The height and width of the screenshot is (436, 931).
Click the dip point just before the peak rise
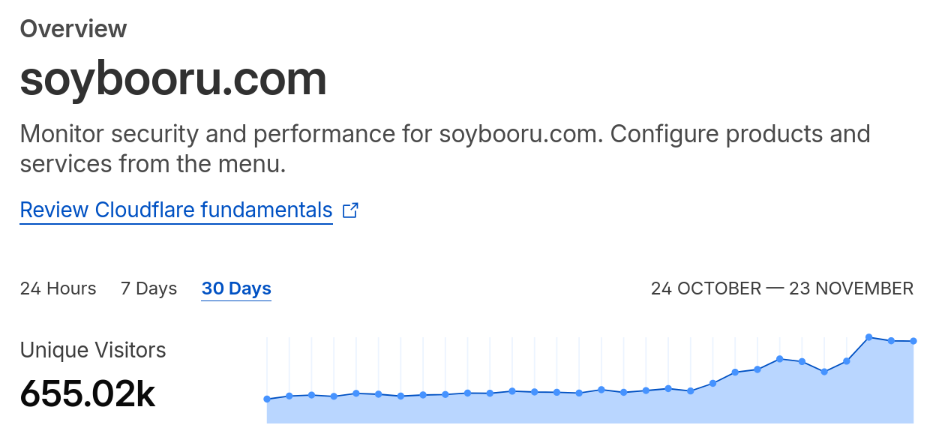point(824,372)
